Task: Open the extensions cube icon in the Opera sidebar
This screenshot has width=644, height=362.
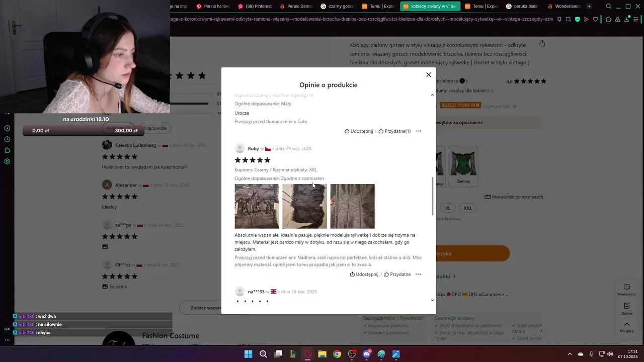Action: [x=7, y=150]
